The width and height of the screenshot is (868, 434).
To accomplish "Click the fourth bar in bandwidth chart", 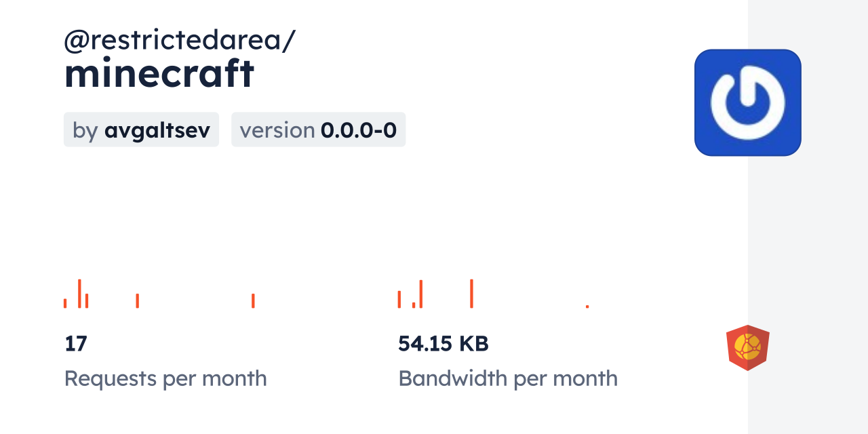I will tap(471, 294).
